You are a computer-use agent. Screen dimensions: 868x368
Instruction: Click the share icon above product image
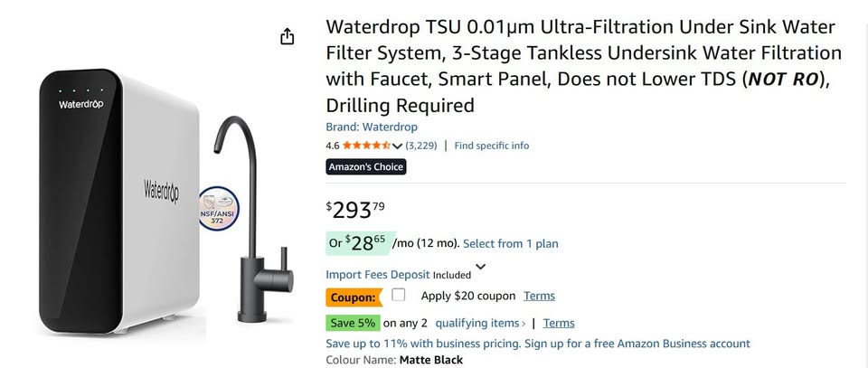[x=287, y=36]
